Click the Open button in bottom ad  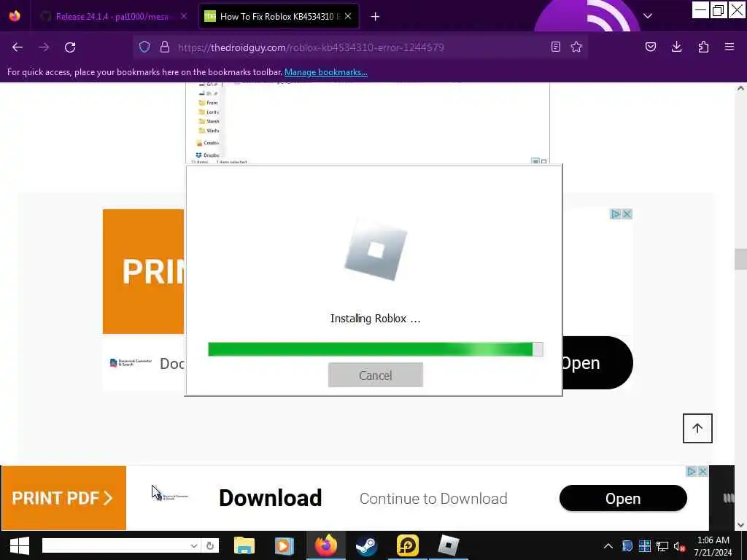[623, 499]
